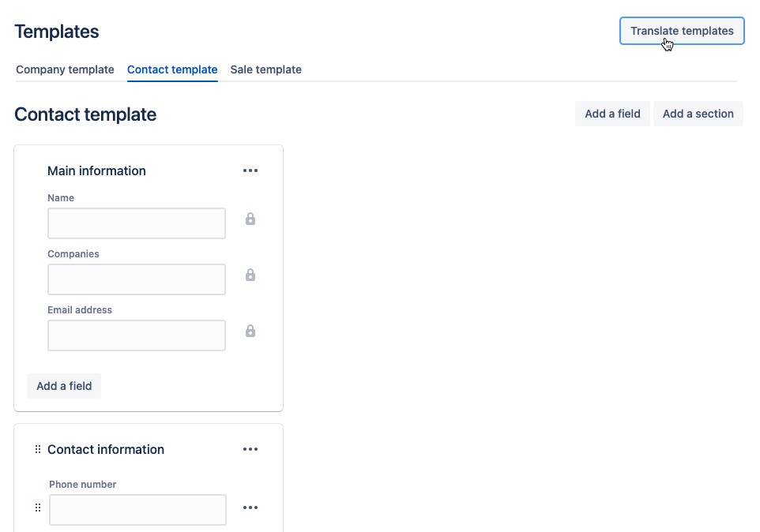Click Add a field button in page header
This screenshot has width=760, height=532.
612,114
